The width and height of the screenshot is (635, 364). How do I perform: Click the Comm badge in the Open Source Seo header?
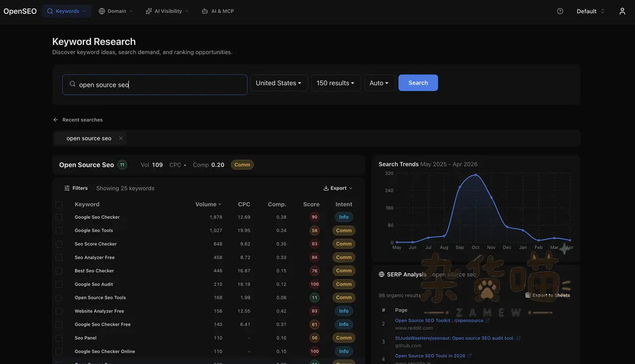tap(242, 165)
